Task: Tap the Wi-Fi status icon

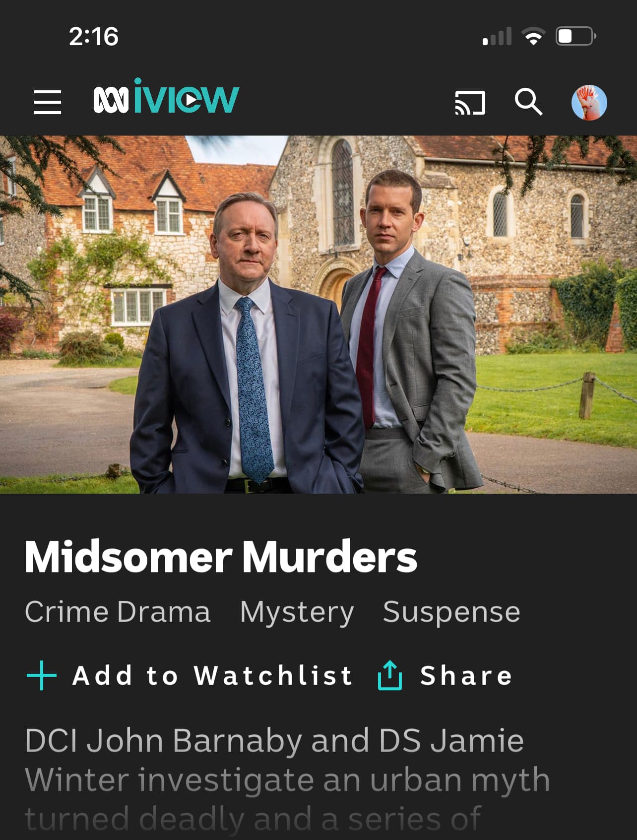Action: tap(533, 37)
